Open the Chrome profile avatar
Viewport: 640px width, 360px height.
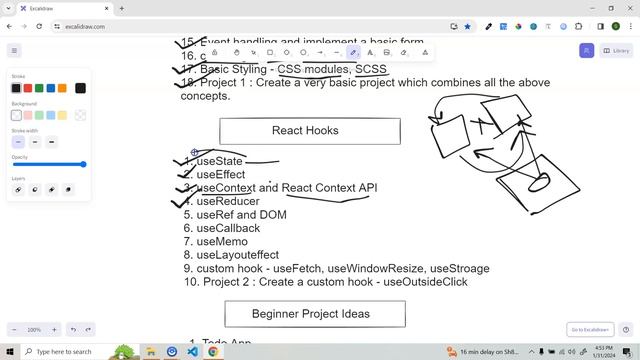616,27
